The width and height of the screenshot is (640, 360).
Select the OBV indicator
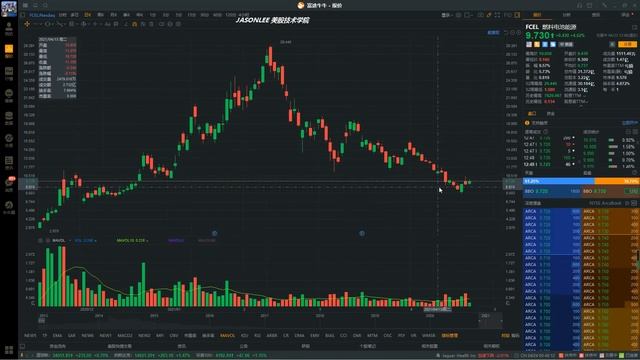pyautogui.click(x=173, y=336)
